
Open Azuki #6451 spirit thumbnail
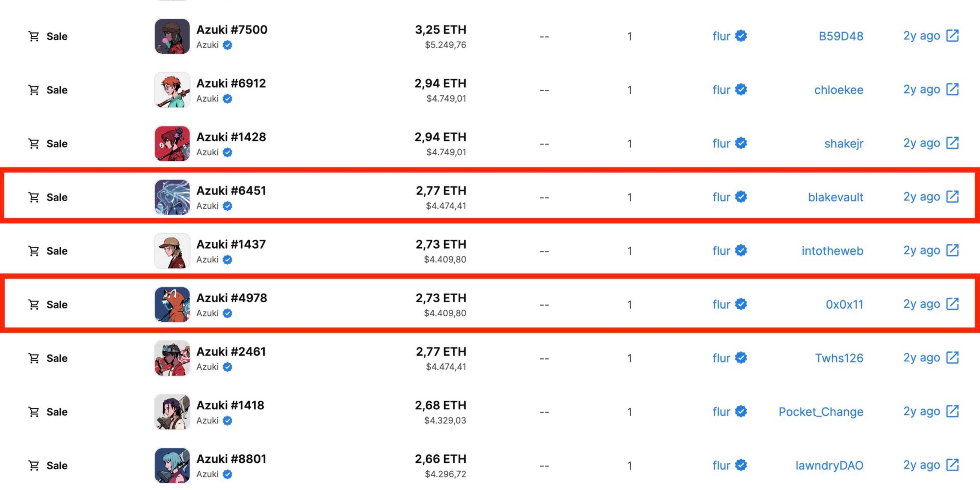(172, 197)
